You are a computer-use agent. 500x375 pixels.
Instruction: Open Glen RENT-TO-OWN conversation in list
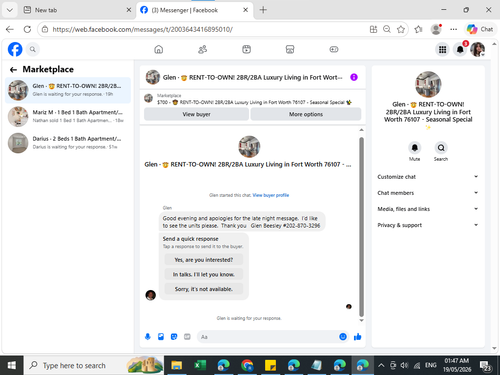pos(68,90)
